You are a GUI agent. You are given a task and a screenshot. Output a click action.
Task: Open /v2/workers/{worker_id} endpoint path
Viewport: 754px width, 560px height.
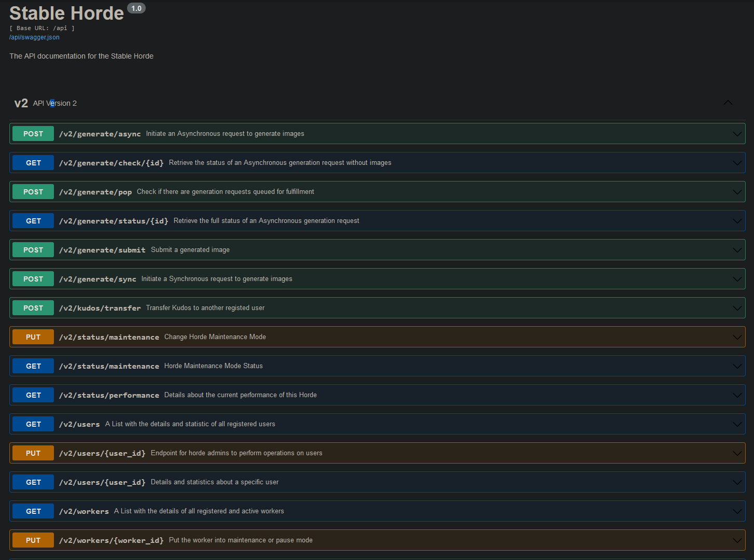(111, 540)
